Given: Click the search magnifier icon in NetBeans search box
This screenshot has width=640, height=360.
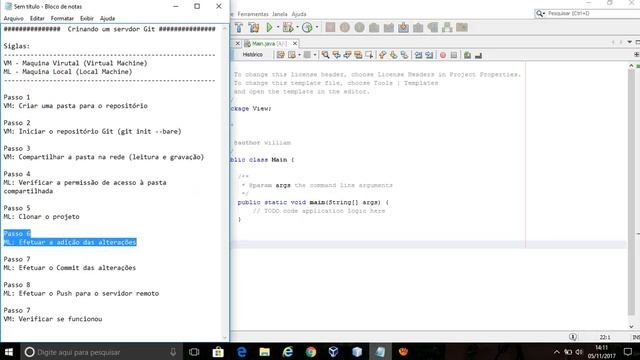Looking at the screenshot, I should tap(539, 13).
